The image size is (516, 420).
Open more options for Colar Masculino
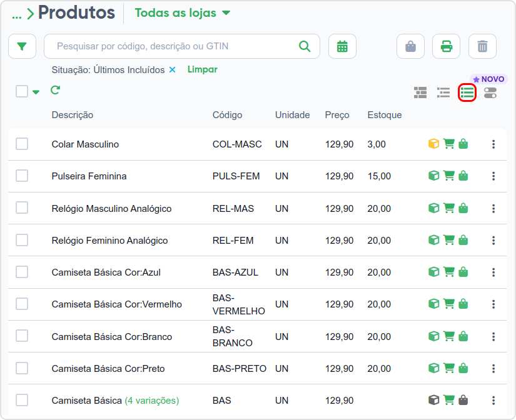[493, 144]
